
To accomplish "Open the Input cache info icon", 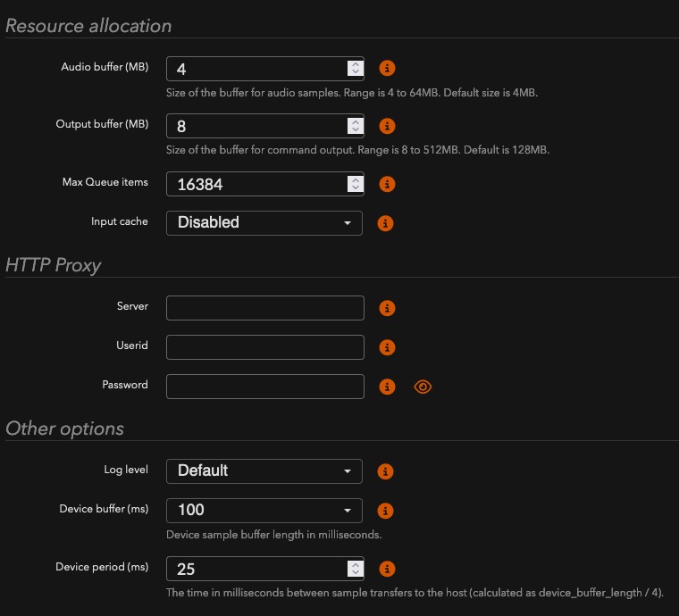I will point(385,223).
